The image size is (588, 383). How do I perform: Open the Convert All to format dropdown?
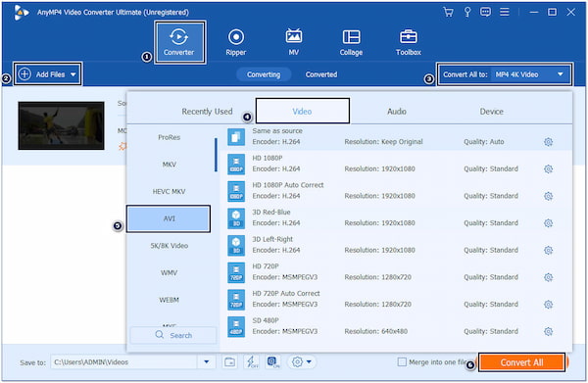(x=505, y=74)
